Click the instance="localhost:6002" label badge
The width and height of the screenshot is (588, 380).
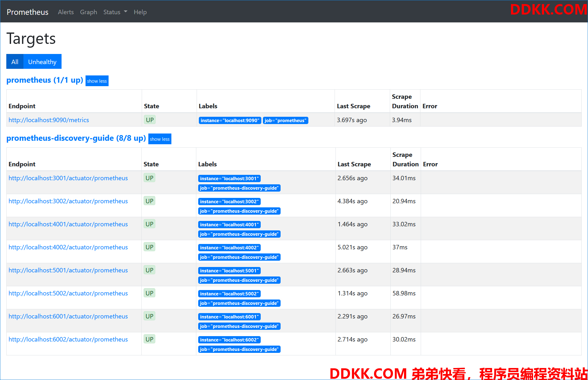coord(229,340)
